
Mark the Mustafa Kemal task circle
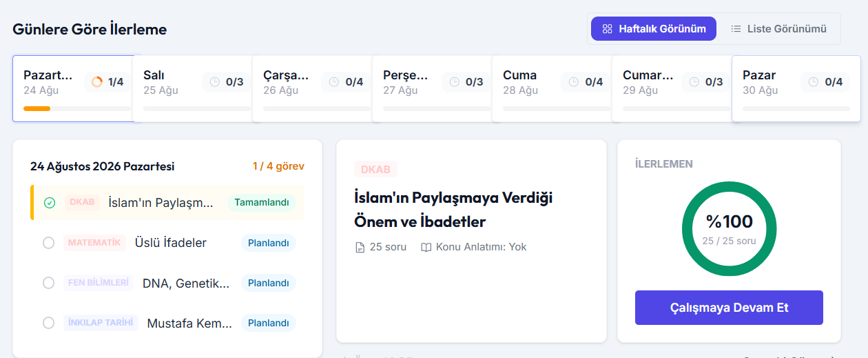48,323
